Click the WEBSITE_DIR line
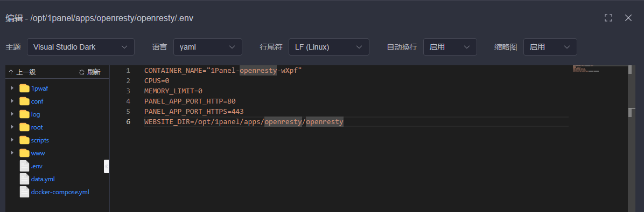 click(243, 122)
